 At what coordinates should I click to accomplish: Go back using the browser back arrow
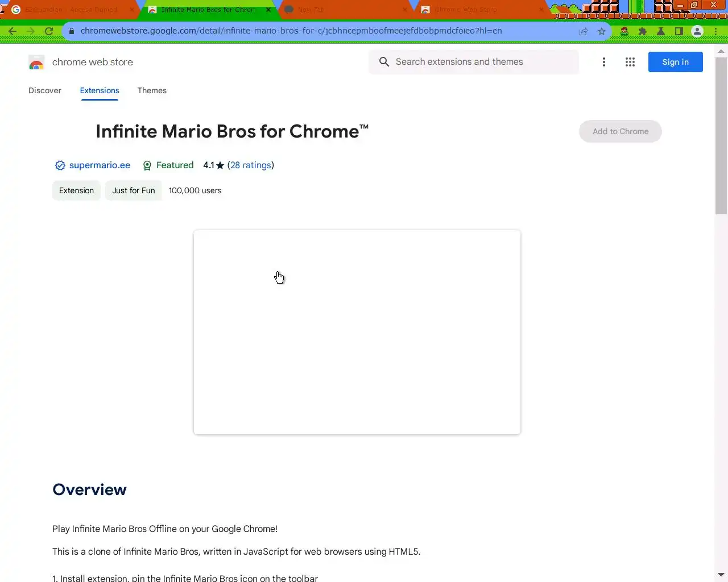(x=13, y=31)
